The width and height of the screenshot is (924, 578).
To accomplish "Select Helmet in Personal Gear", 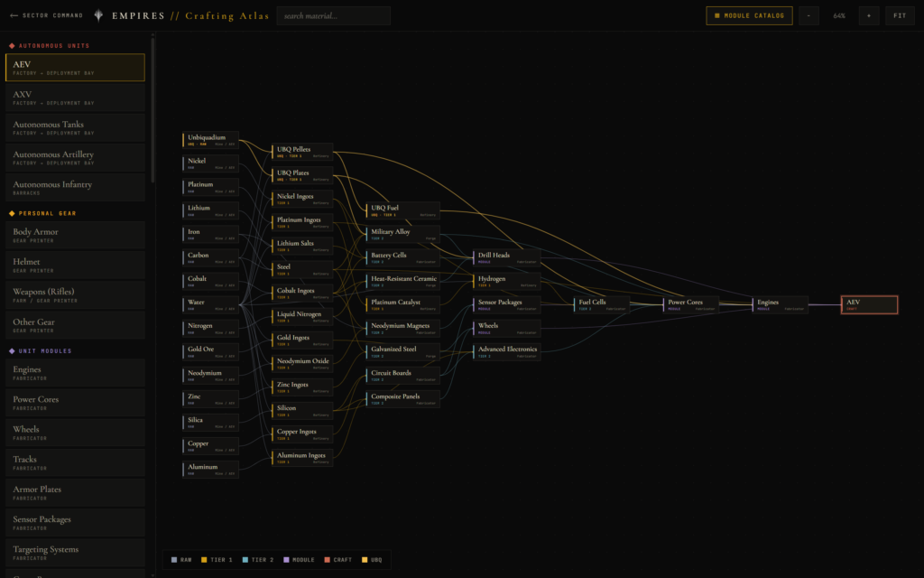I will (x=75, y=265).
